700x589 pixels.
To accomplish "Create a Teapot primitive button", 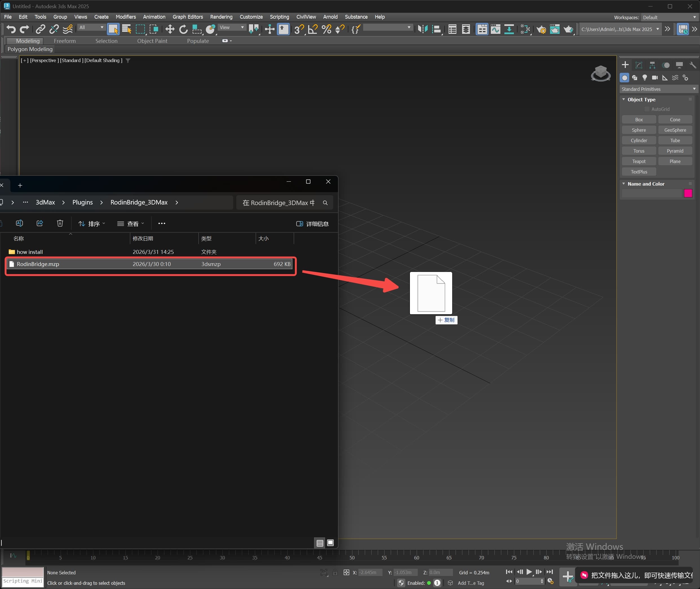I will click(639, 161).
